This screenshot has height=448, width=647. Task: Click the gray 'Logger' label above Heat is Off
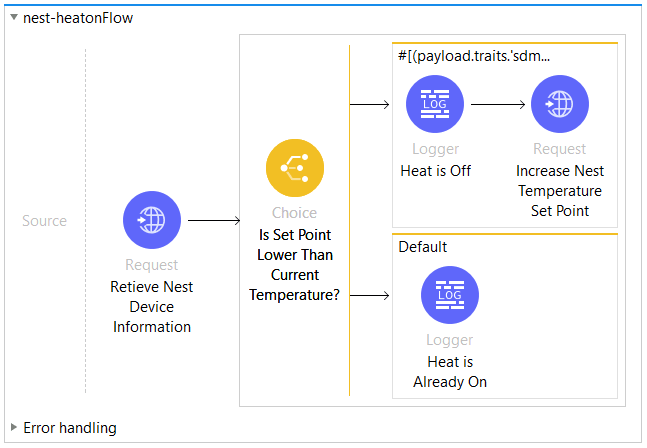[x=435, y=149]
